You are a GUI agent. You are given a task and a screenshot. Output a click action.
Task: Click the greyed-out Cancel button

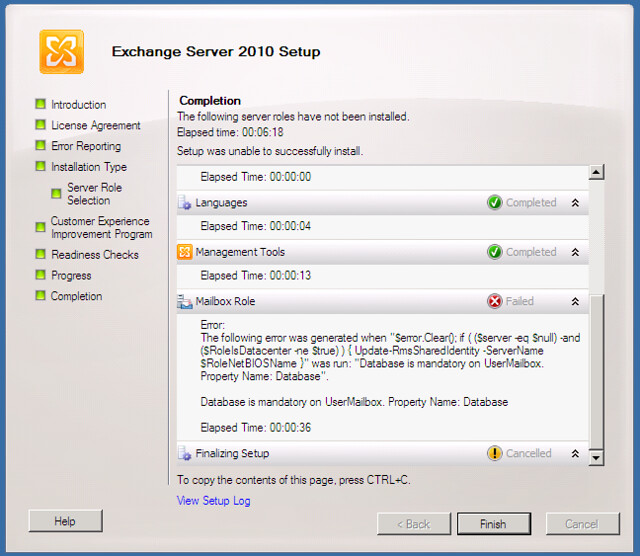(582, 524)
